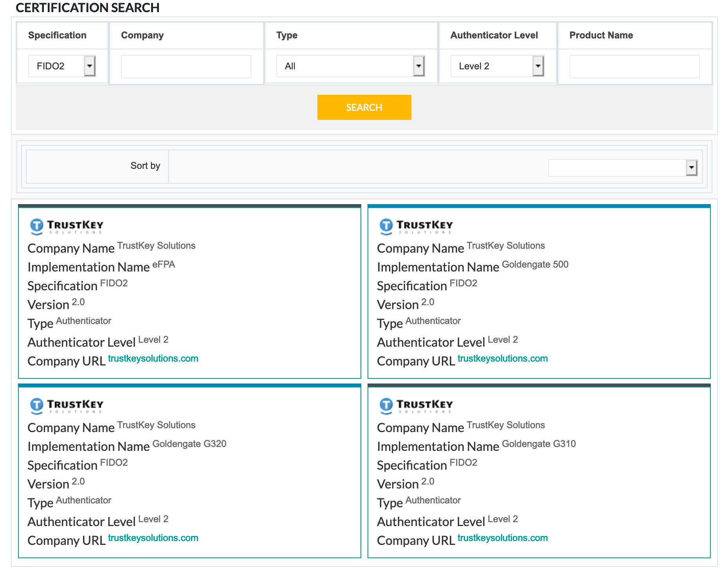Click TrustKey Solutions company name in Goldengate 500 card
This screenshot has width=728, height=568.
click(506, 246)
